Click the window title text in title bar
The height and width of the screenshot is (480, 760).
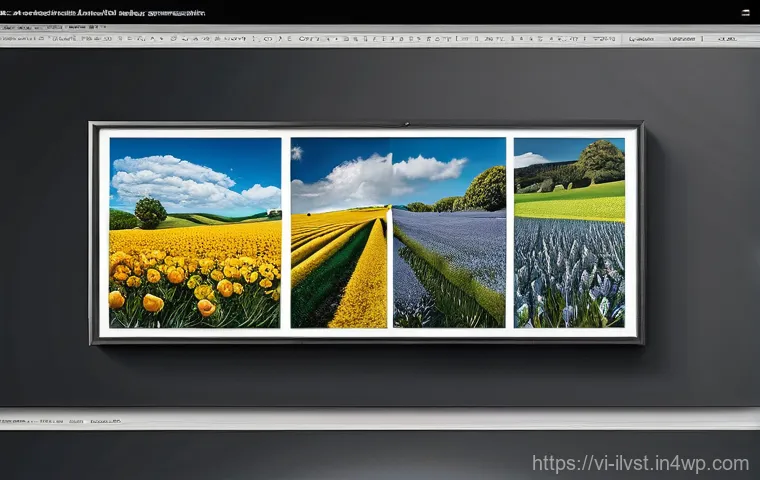pos(105,13)
